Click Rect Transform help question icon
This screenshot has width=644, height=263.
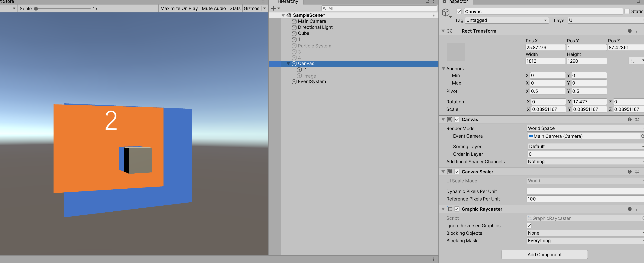pos(629,31)
